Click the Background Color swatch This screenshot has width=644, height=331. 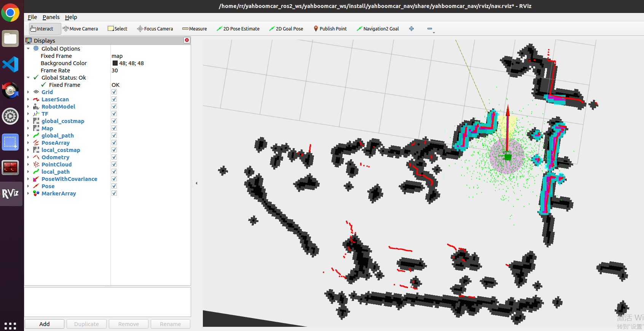point(115,63)
